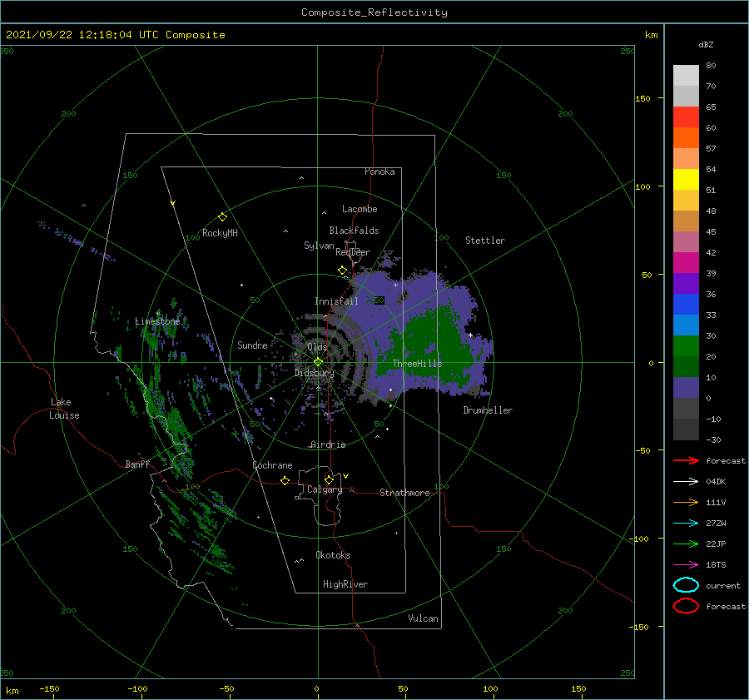Click the green 22JP arrow in legend
749x700 pixels.
point(686,544)
